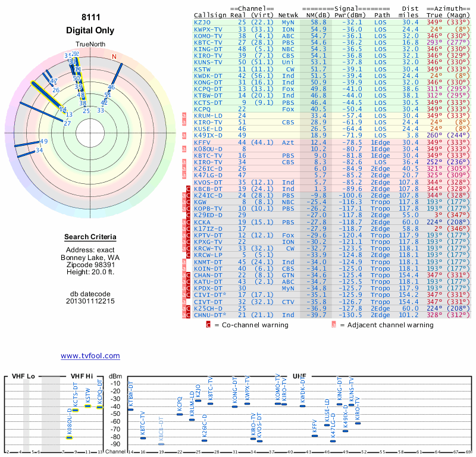Click the K08OU-D marker in VHF chart
The height and width of the screenshot is (457, 476).
pos(70,437)
